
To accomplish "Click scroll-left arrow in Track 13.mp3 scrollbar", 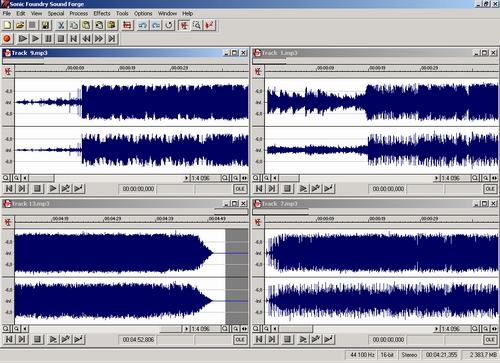I will click(x=25, y=329).
